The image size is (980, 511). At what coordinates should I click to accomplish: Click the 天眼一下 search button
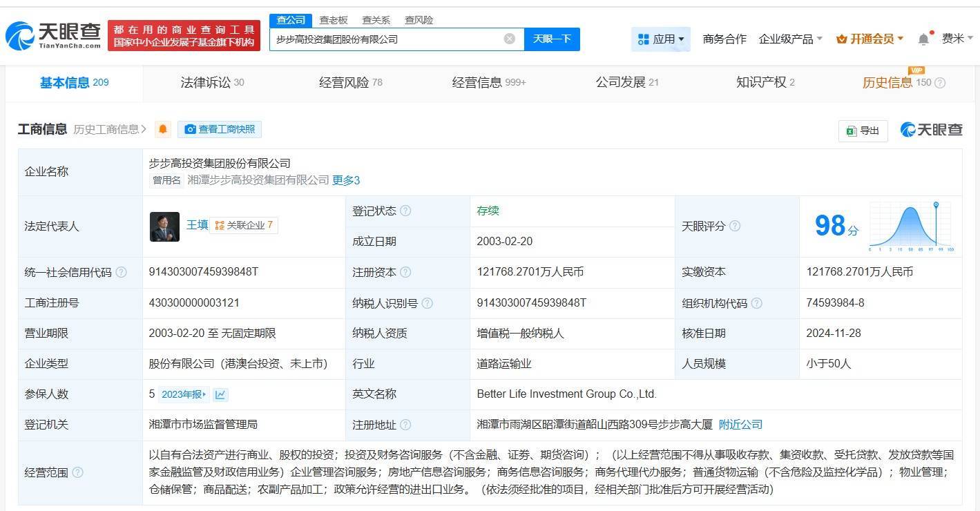[x=552, y=39]
